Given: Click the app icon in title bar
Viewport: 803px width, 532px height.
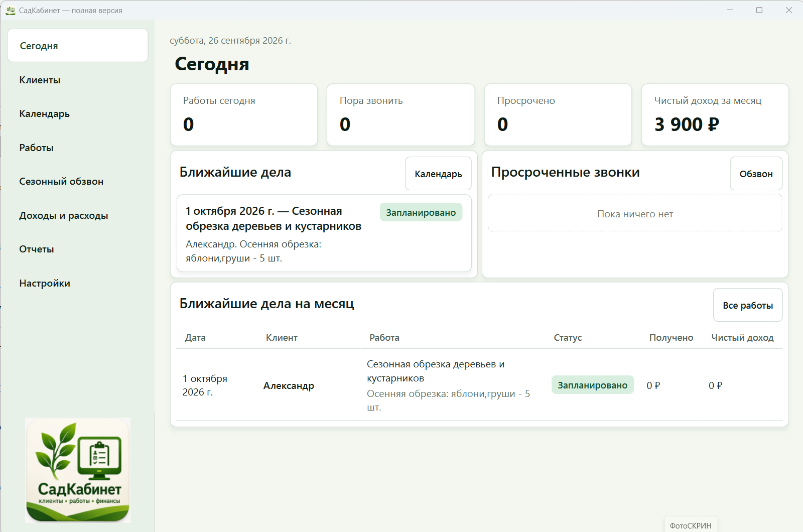Looking at the screenshot, I should 11,10.
